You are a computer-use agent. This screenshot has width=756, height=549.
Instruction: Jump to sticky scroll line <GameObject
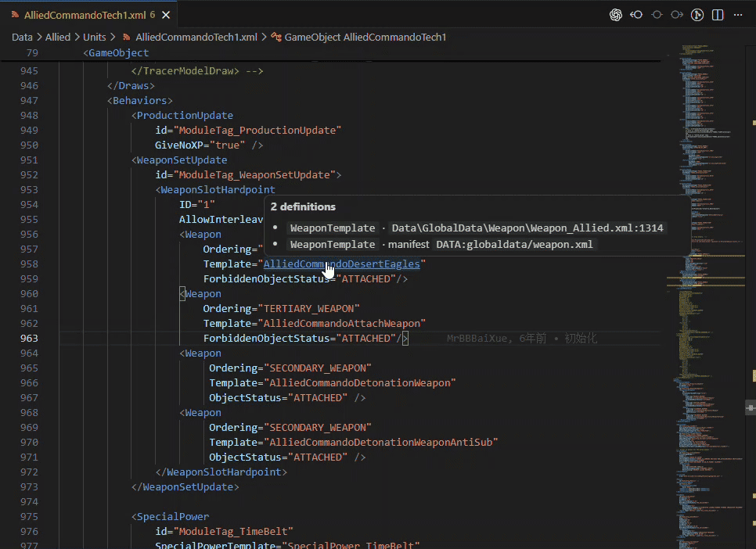click(116, 52)
